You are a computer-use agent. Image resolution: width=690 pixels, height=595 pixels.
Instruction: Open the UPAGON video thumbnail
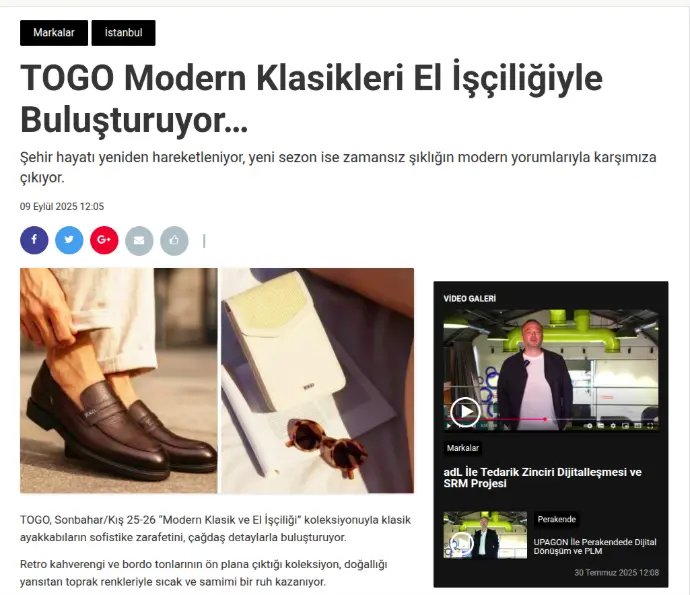click(485, 535)
